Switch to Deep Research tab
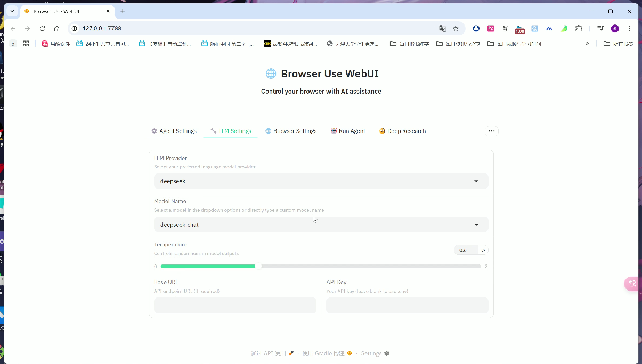The height and width of the screenshot is (364, 642). click(x=402, y=131)
